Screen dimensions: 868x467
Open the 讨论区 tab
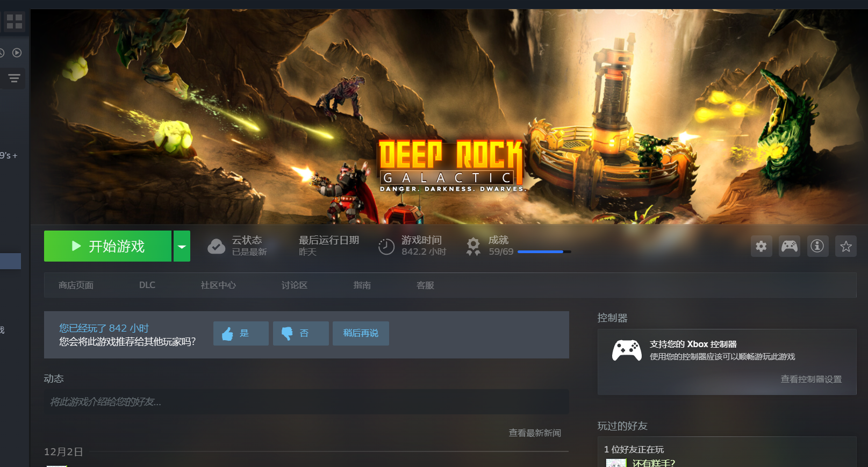295,285
